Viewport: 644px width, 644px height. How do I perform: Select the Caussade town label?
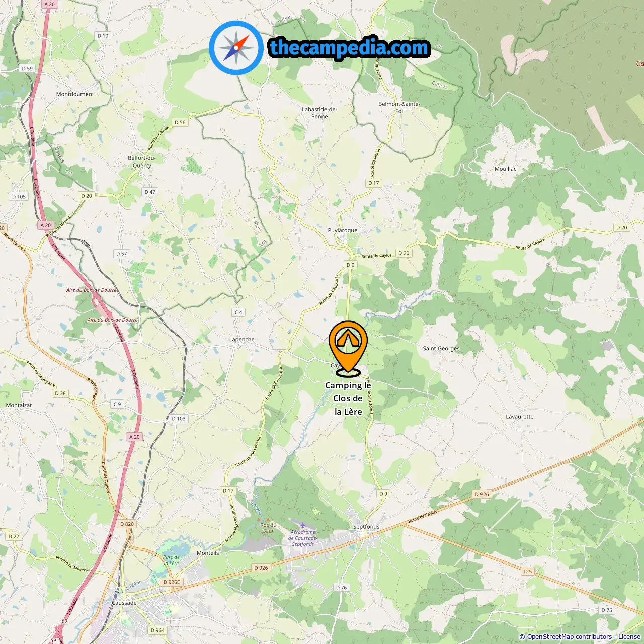[124, 603]
